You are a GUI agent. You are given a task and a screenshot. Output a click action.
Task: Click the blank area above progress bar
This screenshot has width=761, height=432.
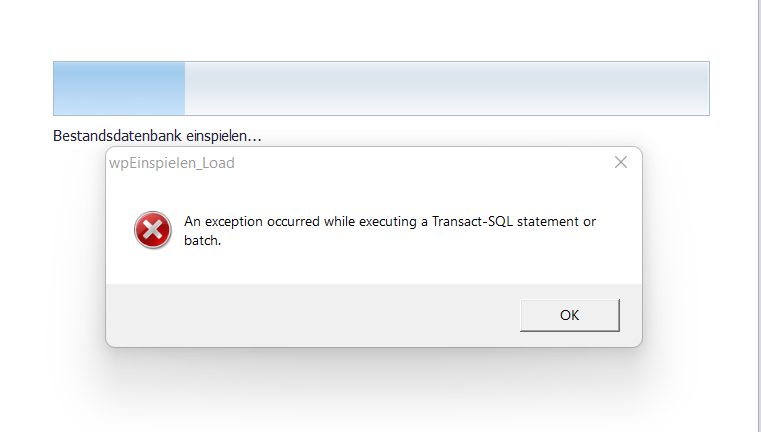tap(379, 29)
